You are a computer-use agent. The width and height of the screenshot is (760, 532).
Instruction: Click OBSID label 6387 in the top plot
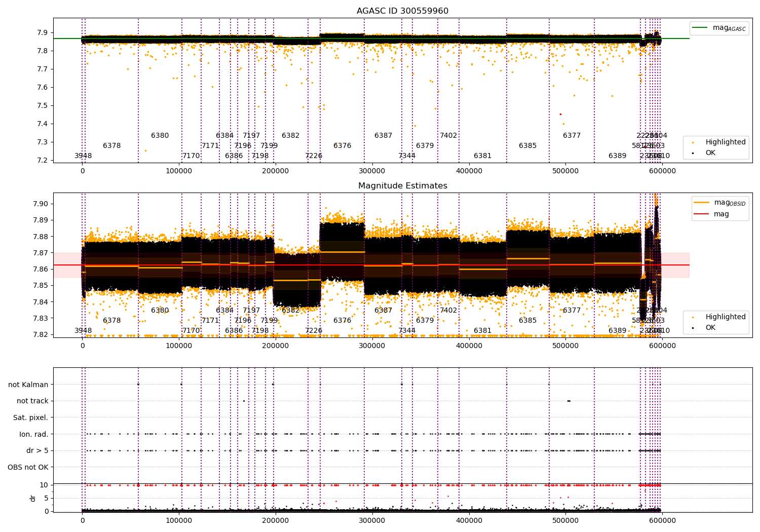[384, 135]
